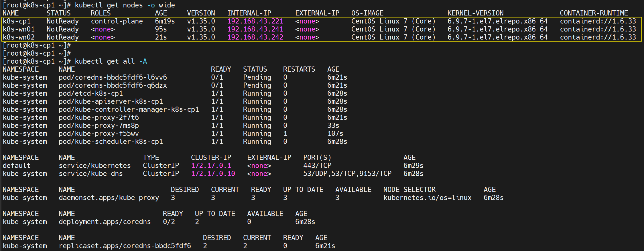Image resolution: width=644 pixels, height=251 pixels.
Task: Click pod/kube-proxy-f55wv
Action: [99, 134]
